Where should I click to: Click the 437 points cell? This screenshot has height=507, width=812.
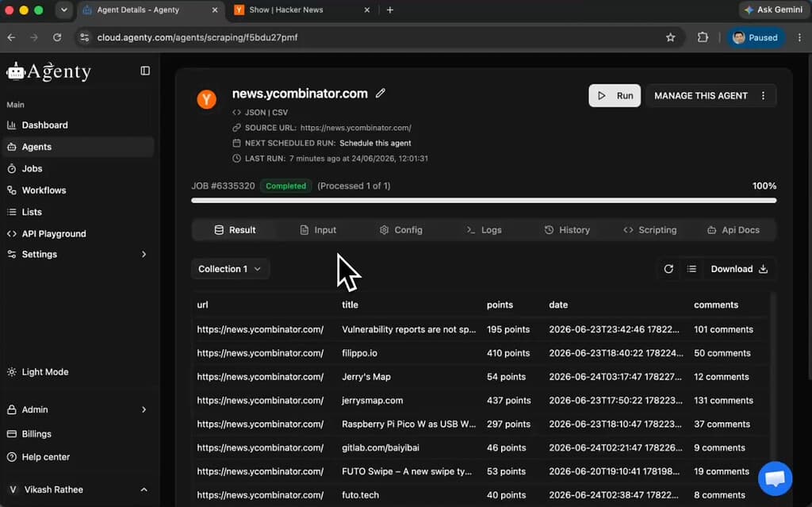click(x=508, y=401)
